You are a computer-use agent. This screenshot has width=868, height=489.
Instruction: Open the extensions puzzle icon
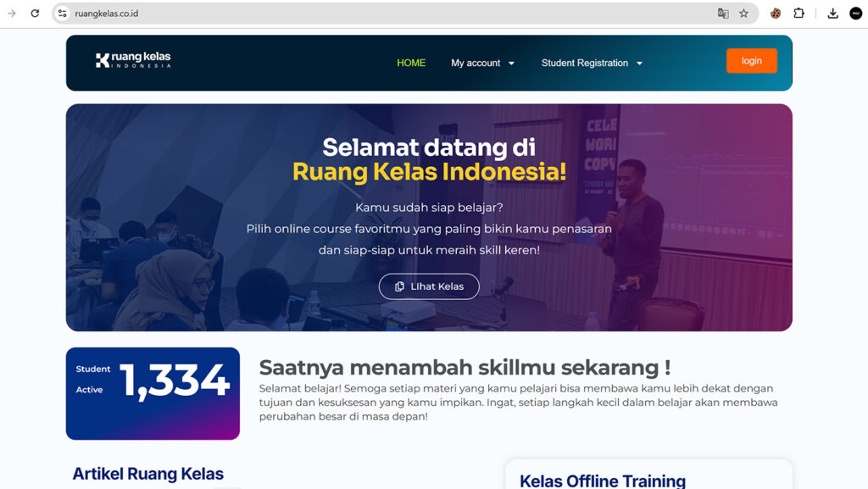point(798,14)
